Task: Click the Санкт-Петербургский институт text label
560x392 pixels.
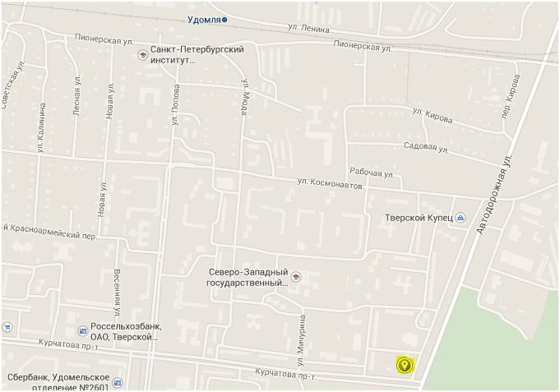Action: click(197, 54)
